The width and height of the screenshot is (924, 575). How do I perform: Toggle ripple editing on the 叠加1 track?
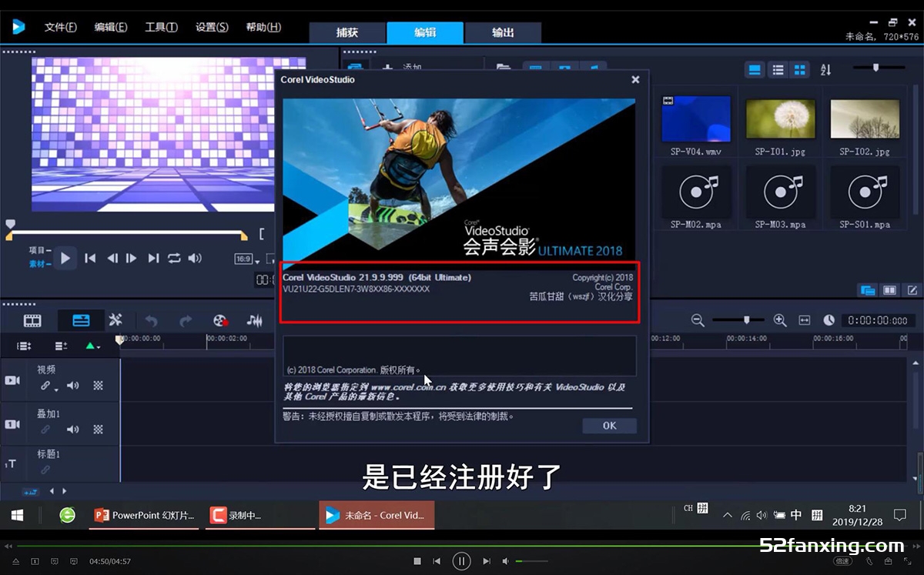point(45,430)
